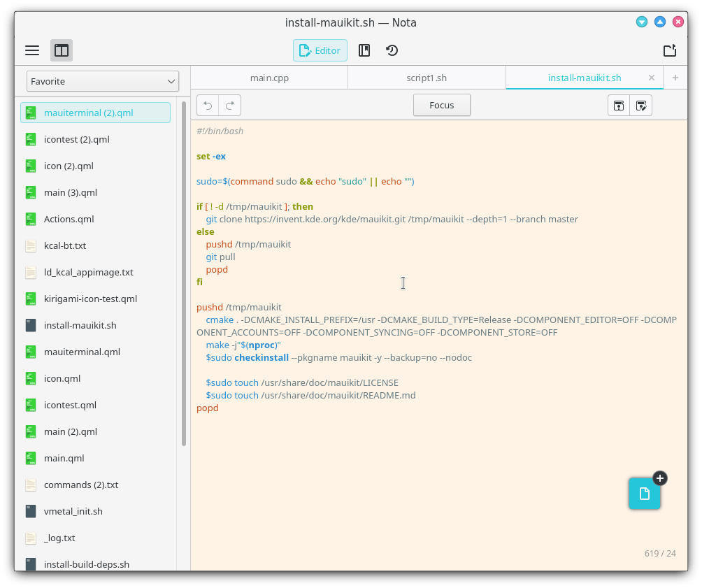Add a new tab with plus
This screenshot has height=588, width=702.
pyautogui.click(x=675, y=78)
